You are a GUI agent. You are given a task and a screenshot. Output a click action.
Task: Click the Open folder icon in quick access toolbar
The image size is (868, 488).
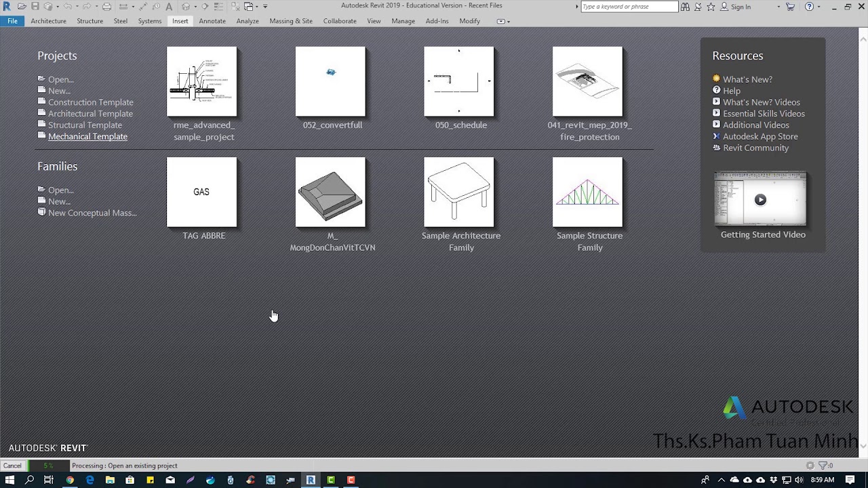point(22,7)
